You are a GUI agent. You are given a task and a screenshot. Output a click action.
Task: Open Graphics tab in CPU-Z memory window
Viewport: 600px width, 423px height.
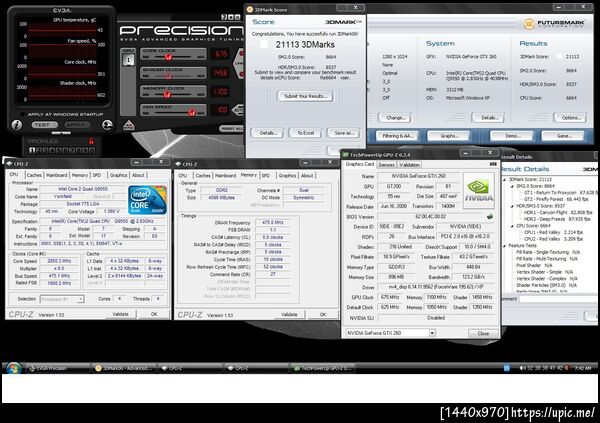[287, 175]
